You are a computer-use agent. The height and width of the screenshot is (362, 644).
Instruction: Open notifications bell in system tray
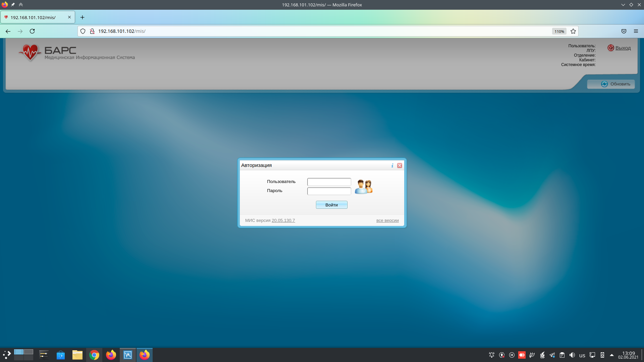point(492,355)
